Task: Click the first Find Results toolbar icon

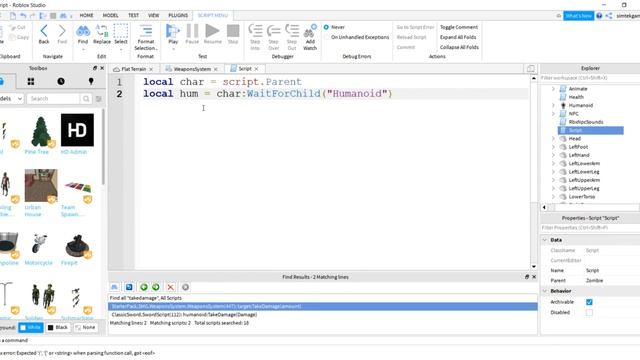Action: (114, 287)
